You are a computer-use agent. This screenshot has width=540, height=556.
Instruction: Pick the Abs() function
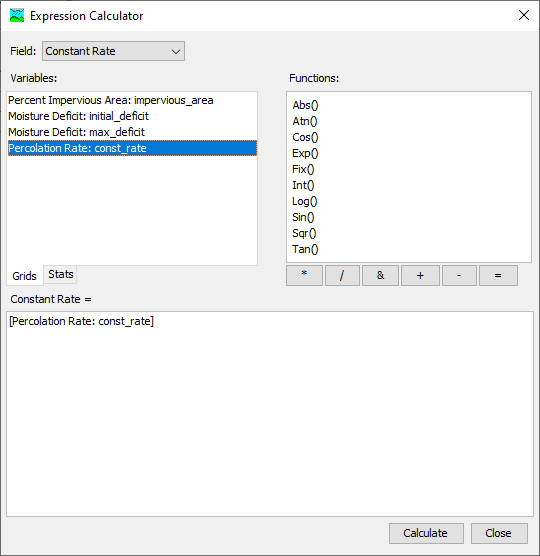(305, 105)
